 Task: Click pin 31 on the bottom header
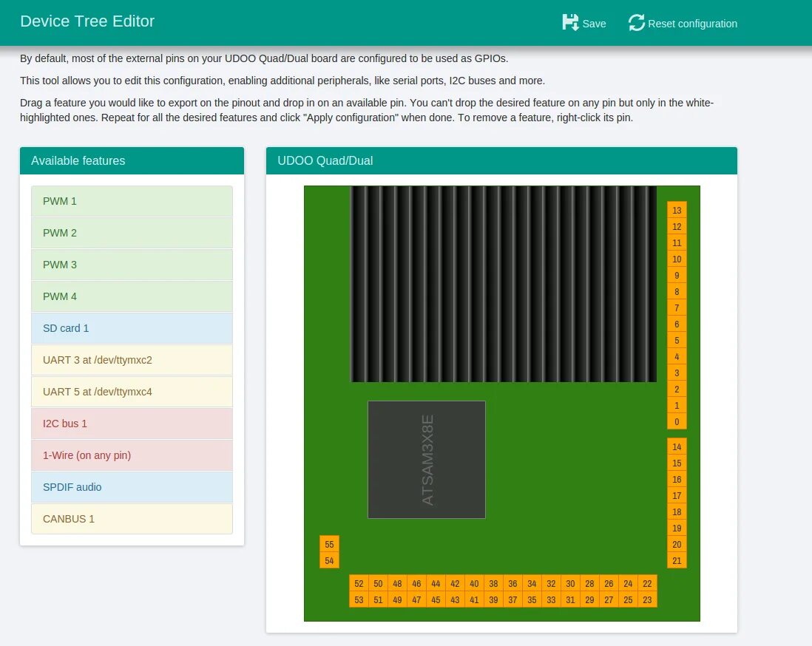tap(570, 600)
